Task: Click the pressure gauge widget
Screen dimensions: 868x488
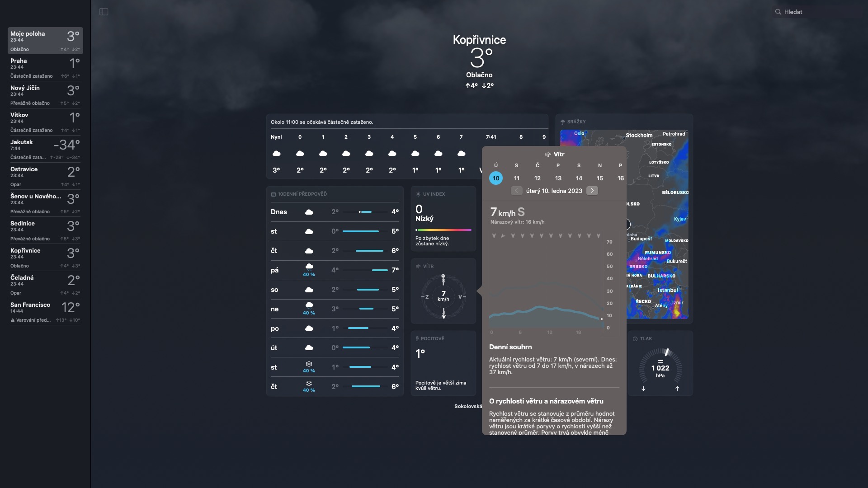Action: click(660, 367)
